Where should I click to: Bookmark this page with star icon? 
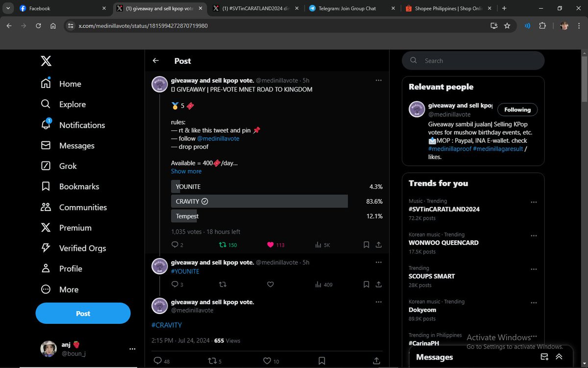pos(507,26)
